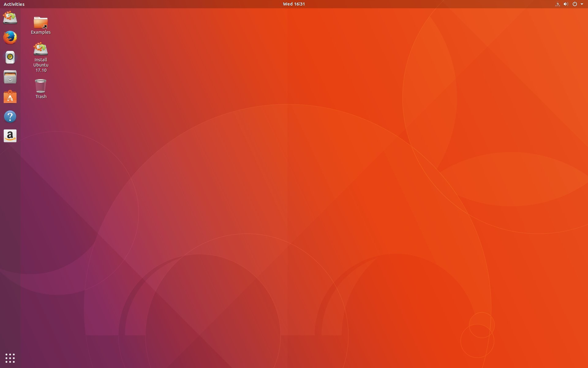Open the Help question-mark dock icon
Image resolution: width=588 pixels, height=368 pixels.
10,117
